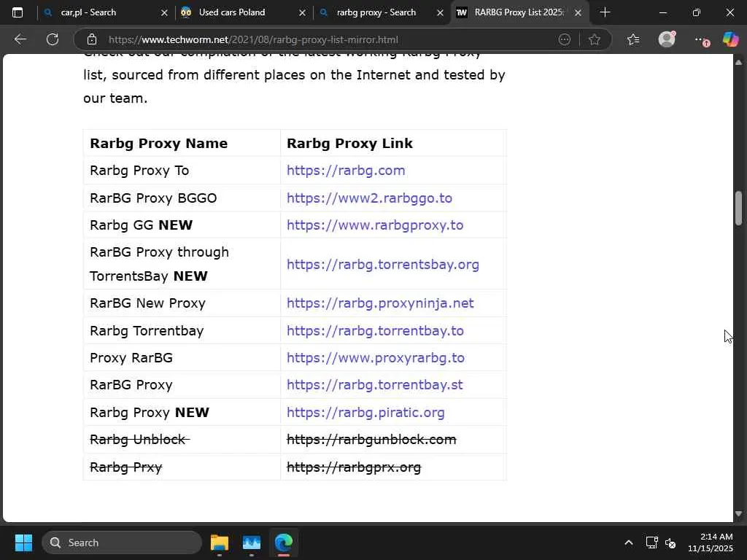Open the www2.rarbggo.to link
This screenshot has width=747, height=560.
point(369,198)
